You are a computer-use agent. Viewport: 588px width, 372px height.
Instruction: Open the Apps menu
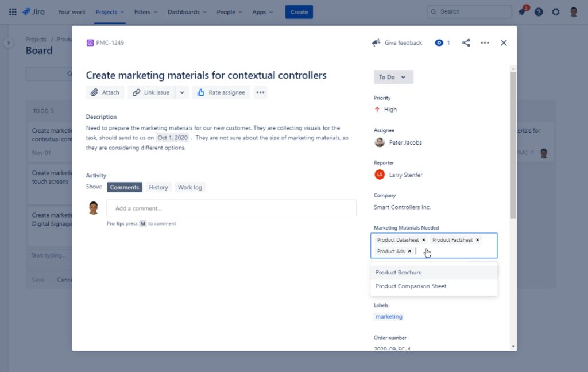point(262,12)
